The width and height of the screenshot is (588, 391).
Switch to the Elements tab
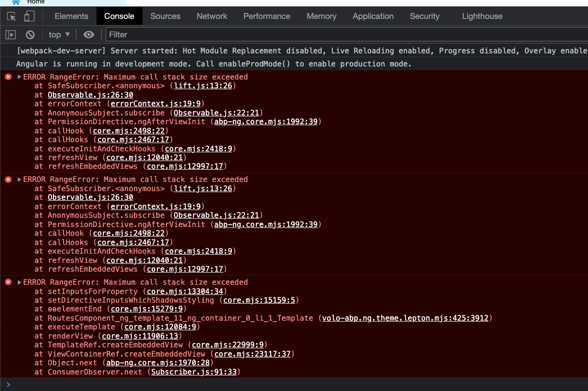click(x=71, y=16)
